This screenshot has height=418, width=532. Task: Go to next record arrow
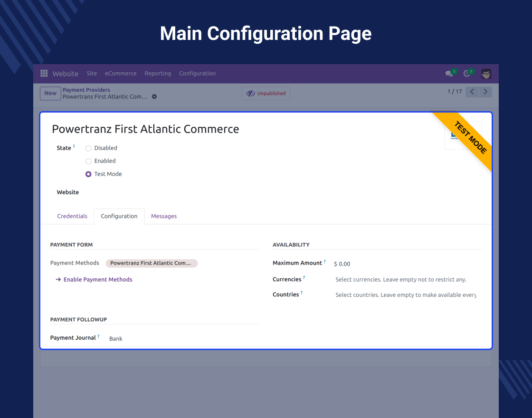(485, 92)
